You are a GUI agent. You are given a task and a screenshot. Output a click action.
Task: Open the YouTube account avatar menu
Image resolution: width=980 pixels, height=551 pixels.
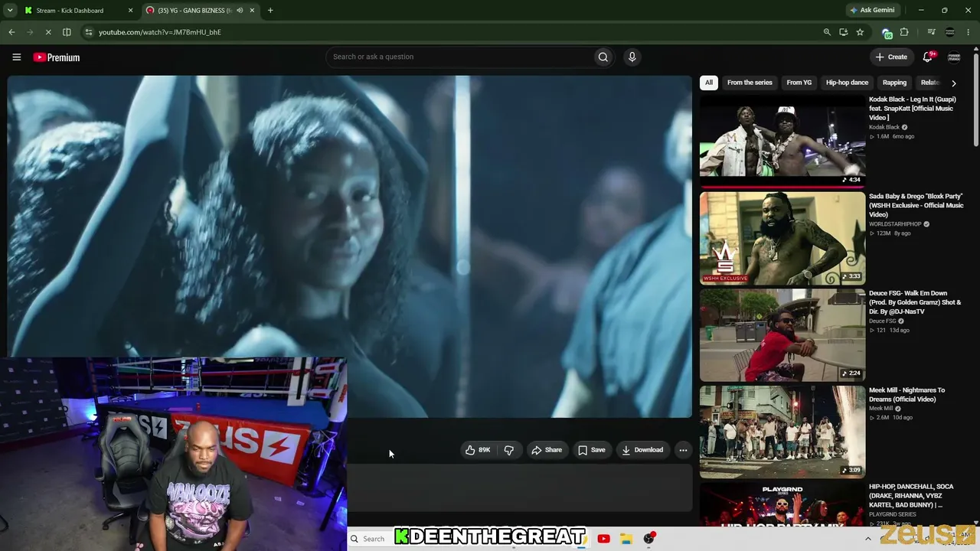(954, 57)
